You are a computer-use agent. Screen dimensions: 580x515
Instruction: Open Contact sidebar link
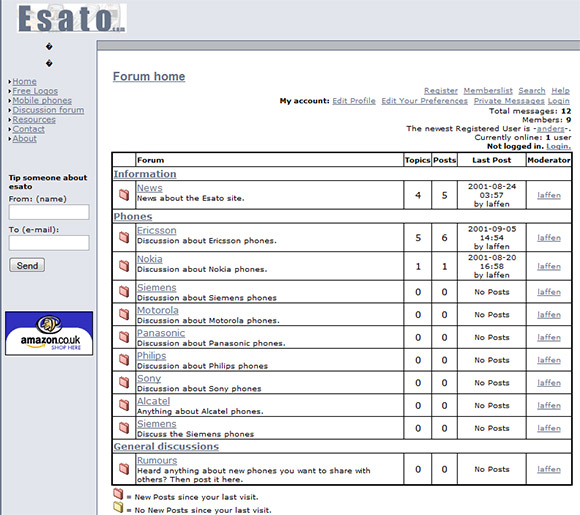click(28, 129)
